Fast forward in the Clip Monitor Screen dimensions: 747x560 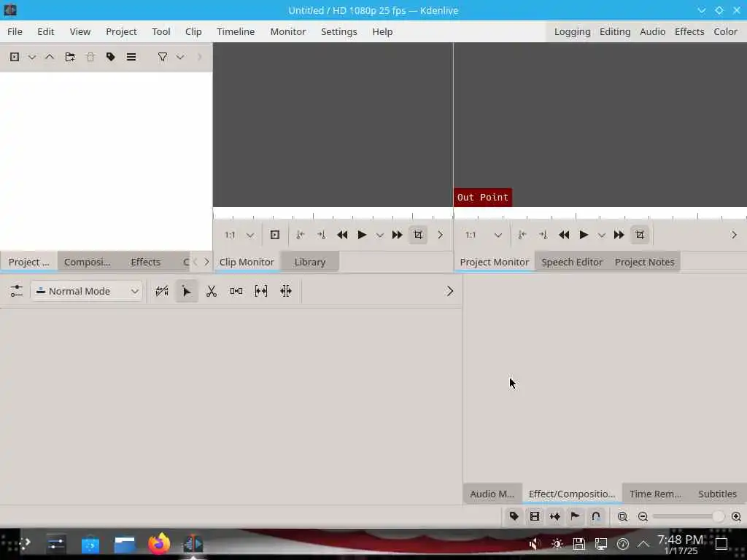398,235
